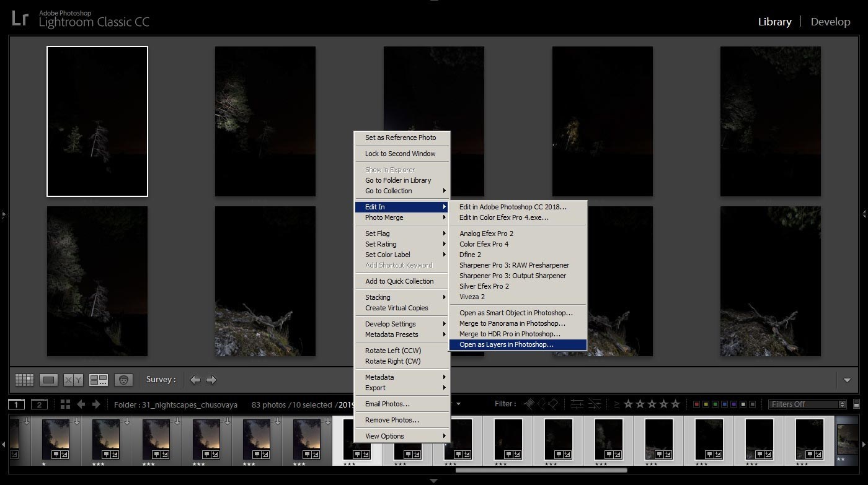Toggle the main window button 1
Viewport: 868px width, 485px height.
tap(17, 404)
